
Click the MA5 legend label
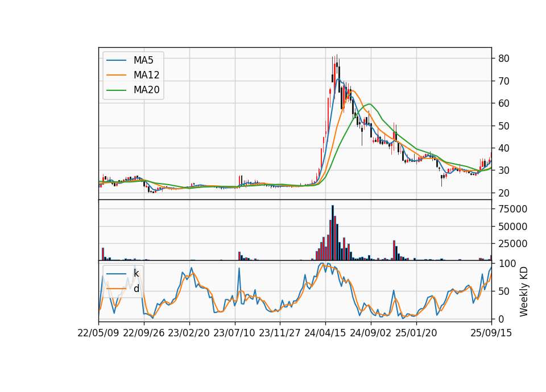(x=143, y=60)
